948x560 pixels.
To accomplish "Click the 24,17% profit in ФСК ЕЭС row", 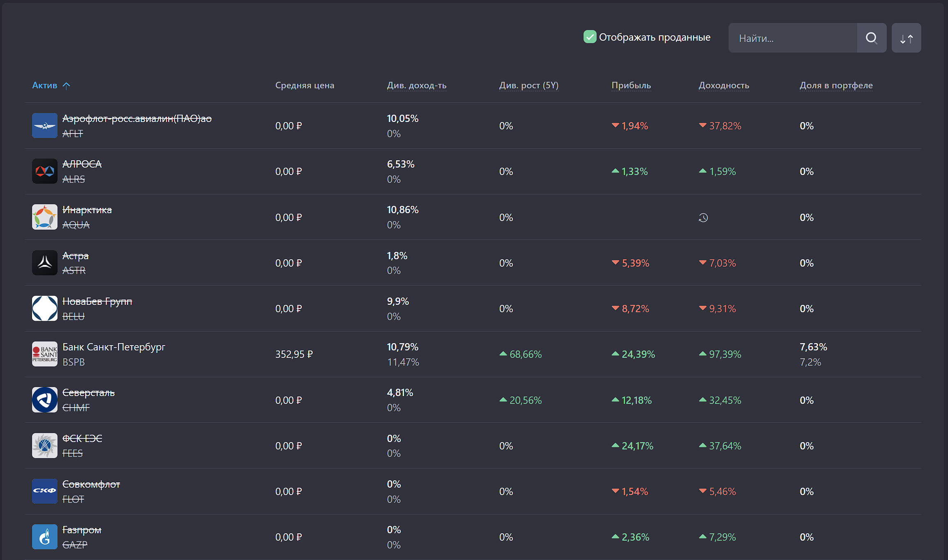I will tap(637, 446).
